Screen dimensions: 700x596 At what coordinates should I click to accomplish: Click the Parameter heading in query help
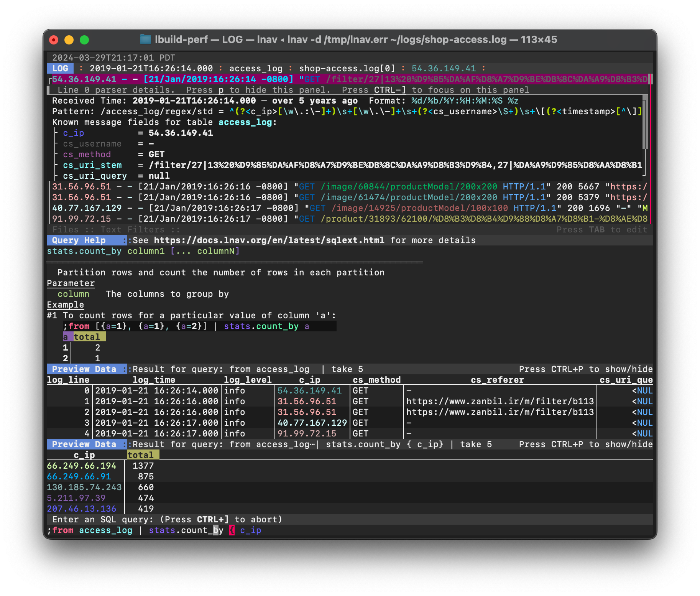(71, 283)
